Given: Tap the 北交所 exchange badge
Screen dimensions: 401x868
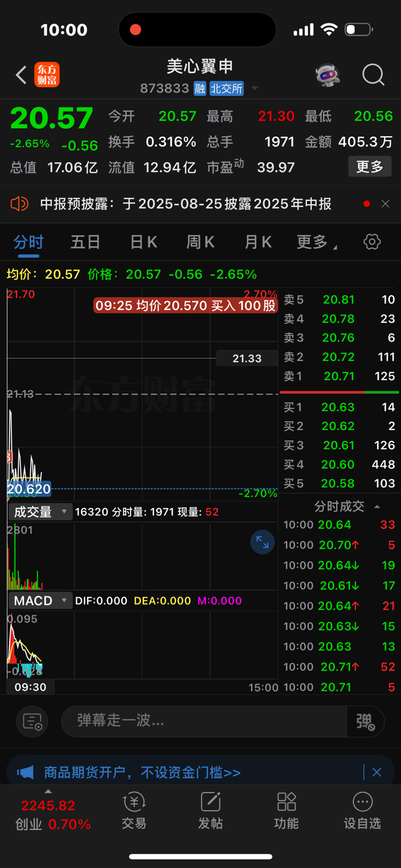Looking at the screenshot, I should pos(227,88).
